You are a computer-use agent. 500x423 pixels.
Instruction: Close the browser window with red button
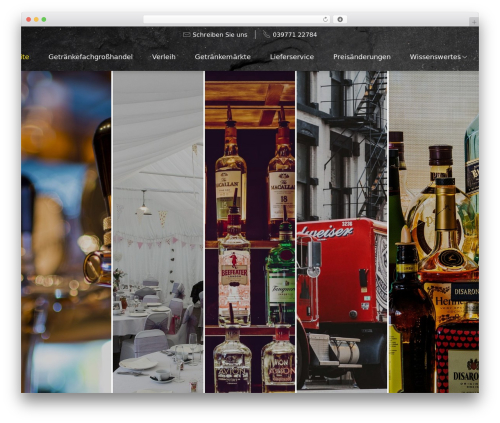pos(29,20)
